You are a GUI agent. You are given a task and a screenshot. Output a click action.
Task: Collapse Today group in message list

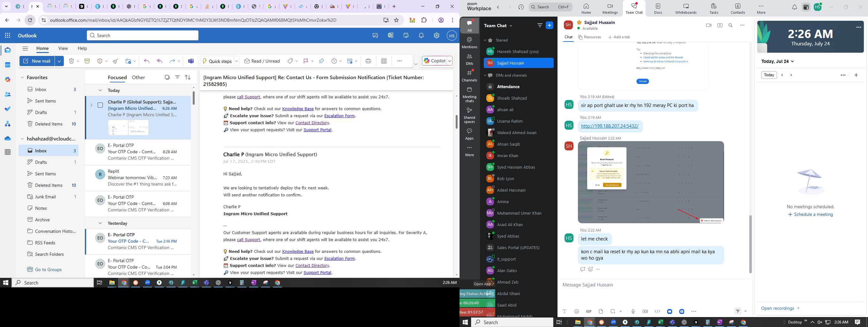click(100, 90)
